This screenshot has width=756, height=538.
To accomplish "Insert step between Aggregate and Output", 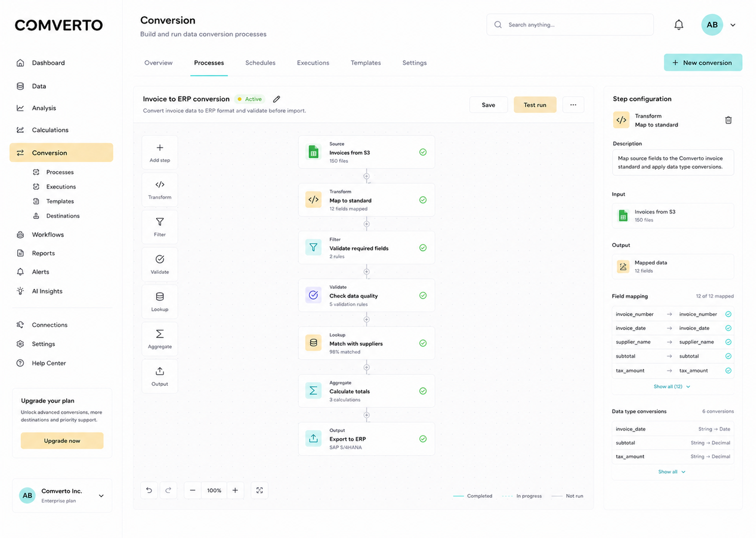I will 367,415.
